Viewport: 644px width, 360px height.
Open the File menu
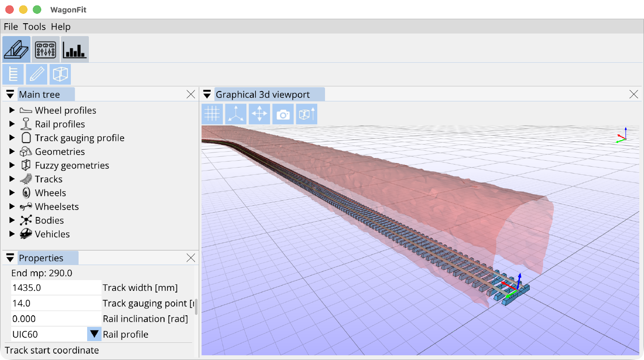(11, 27)
